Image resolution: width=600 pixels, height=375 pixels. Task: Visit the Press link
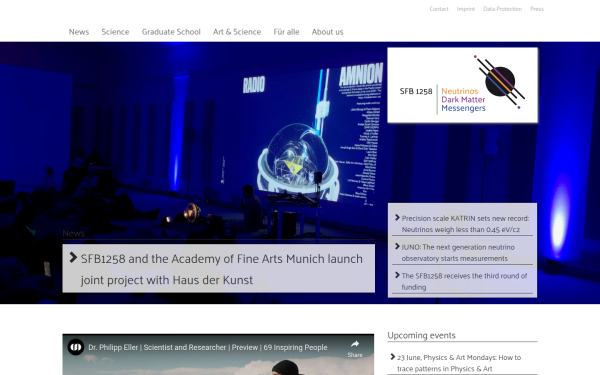[x=537, y=9]
